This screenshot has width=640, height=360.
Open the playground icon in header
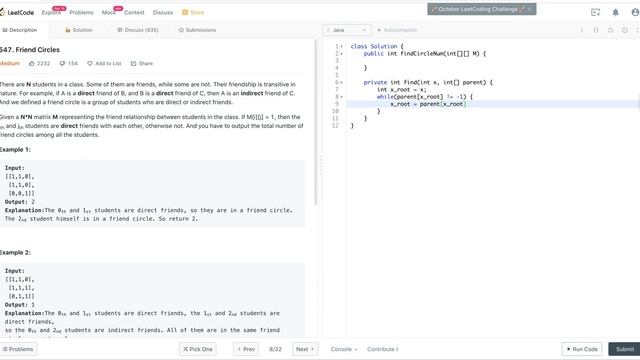[x=596, y=12]
